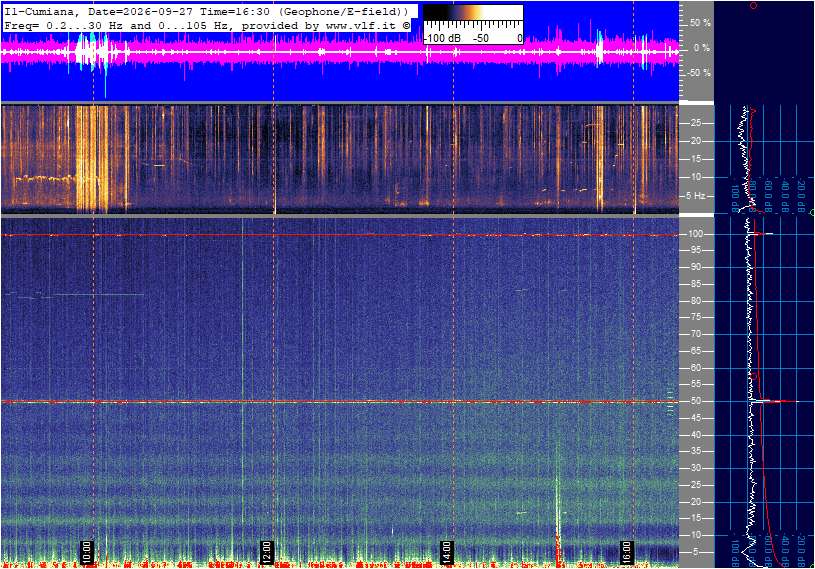Click the '50 %' amplitude axis label
Viewport: 815px width, 569px height.
(x=700, y=23)
